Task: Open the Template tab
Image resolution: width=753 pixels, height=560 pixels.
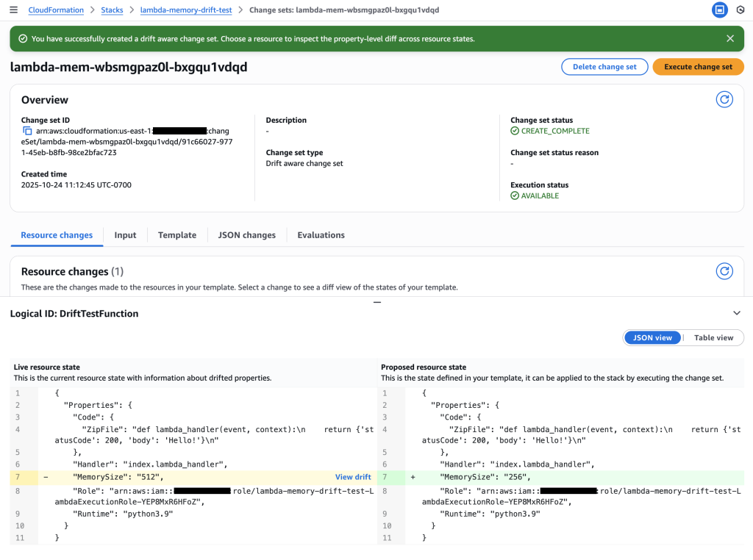Action: tap(177, 235)
